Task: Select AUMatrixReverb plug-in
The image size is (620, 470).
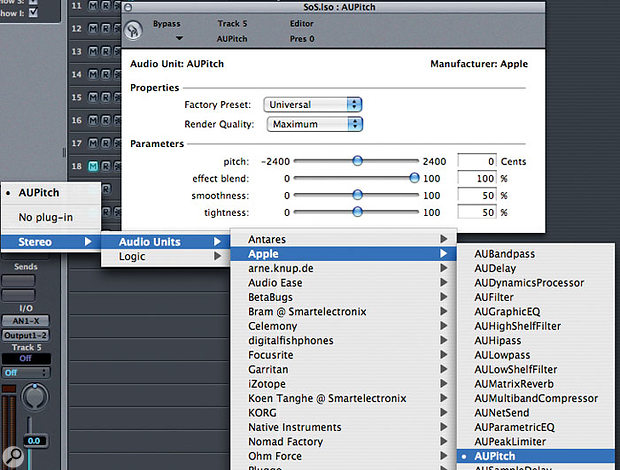Action: coord(536,384)
